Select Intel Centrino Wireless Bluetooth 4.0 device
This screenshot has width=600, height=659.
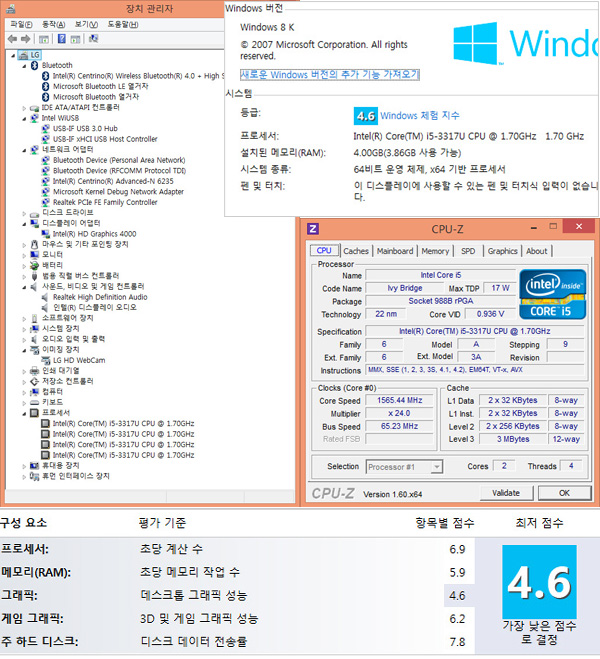tap(138, 76)
